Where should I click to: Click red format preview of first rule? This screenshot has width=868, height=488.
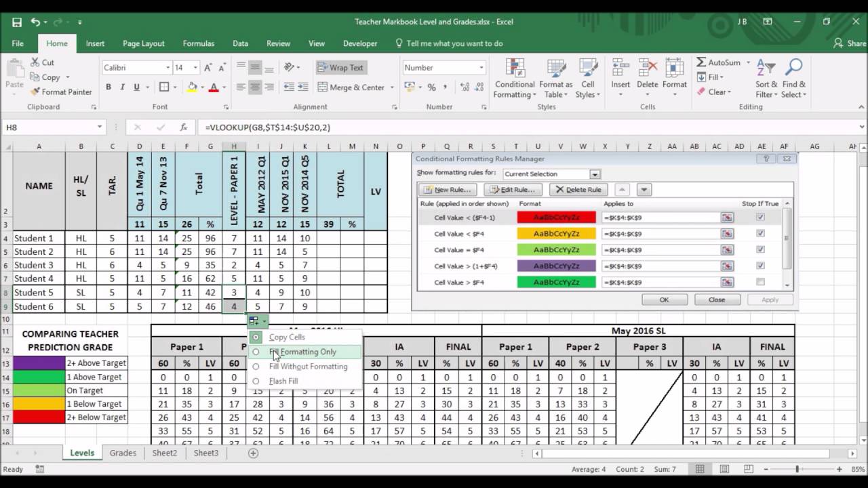point(556,218)
